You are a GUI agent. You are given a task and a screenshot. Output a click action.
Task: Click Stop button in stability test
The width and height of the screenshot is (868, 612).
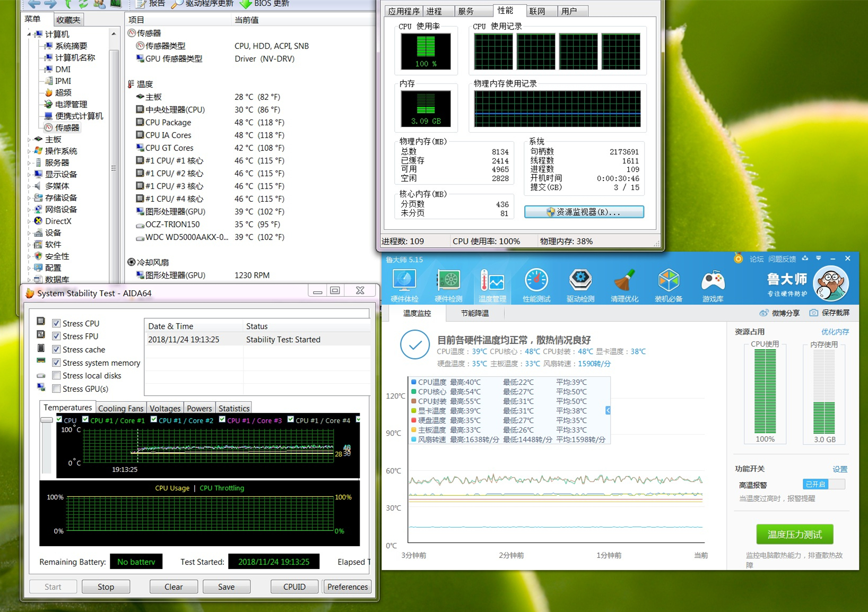tap(106, 587)
